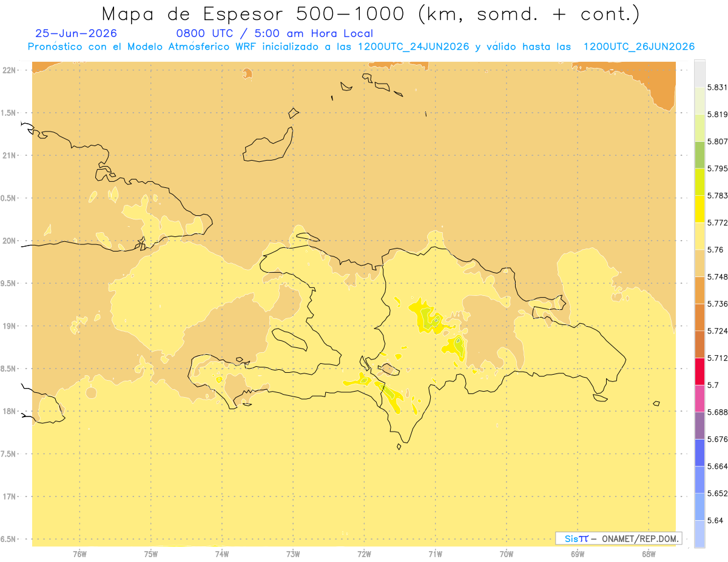Viewport: 728px width, 562px height.
Task: Click the light gray swatch above 5.831
Action: (699, 73)
